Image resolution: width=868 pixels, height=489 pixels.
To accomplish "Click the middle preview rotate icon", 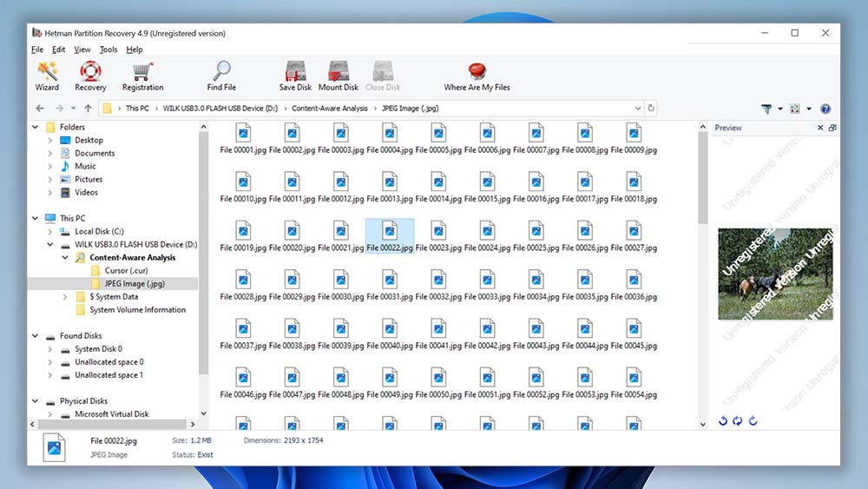I will [737, 421].
